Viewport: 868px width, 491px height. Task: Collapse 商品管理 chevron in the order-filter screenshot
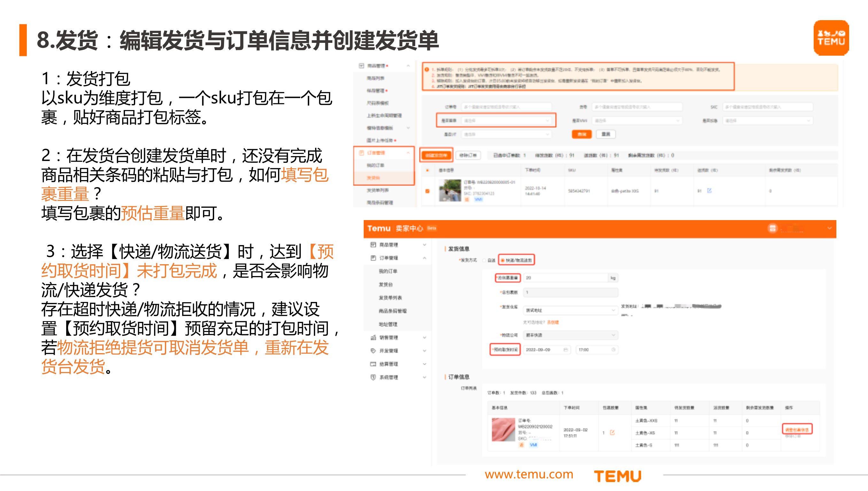(408, 66)
